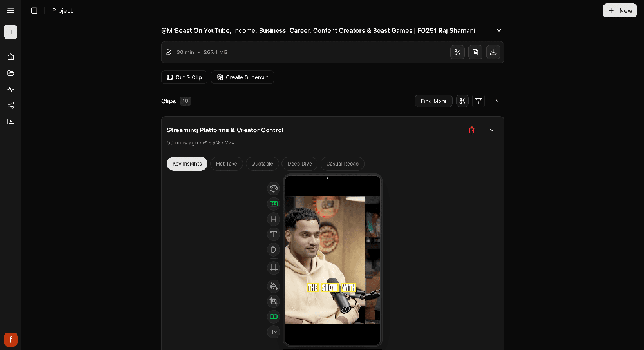Click the scissors icon in the video info bar
644x350 pixels.
pos(457,52)
